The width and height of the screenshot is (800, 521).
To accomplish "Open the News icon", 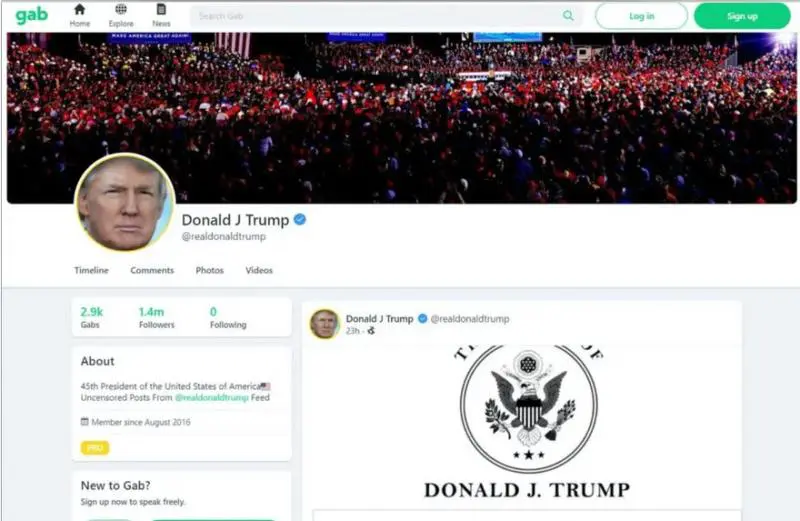I will [161, 9].
